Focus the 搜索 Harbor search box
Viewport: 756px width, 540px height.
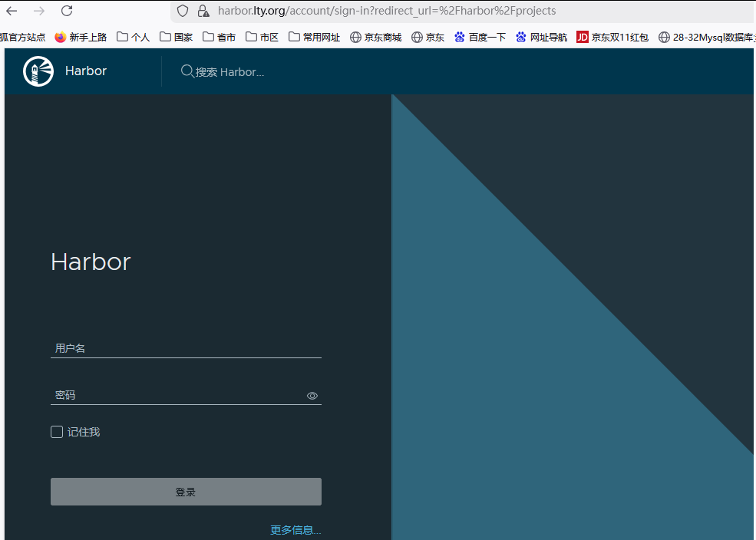229,72
